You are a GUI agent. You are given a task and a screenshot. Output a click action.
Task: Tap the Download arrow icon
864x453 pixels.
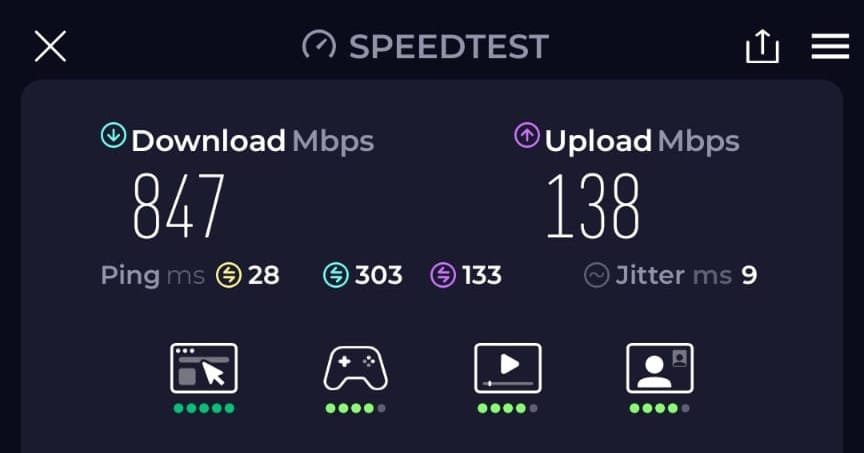(x=114, y=136)
